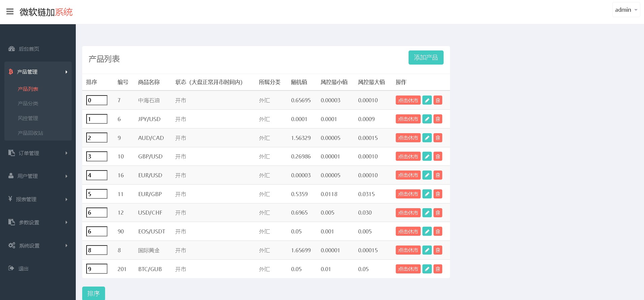
Task: Click delete trash icon for JPY/USD
Action: 438,119
